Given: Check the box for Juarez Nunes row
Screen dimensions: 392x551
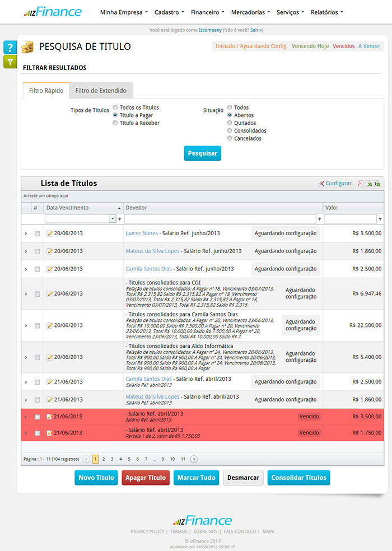Looking at the screenshot, I should [38, 234].
